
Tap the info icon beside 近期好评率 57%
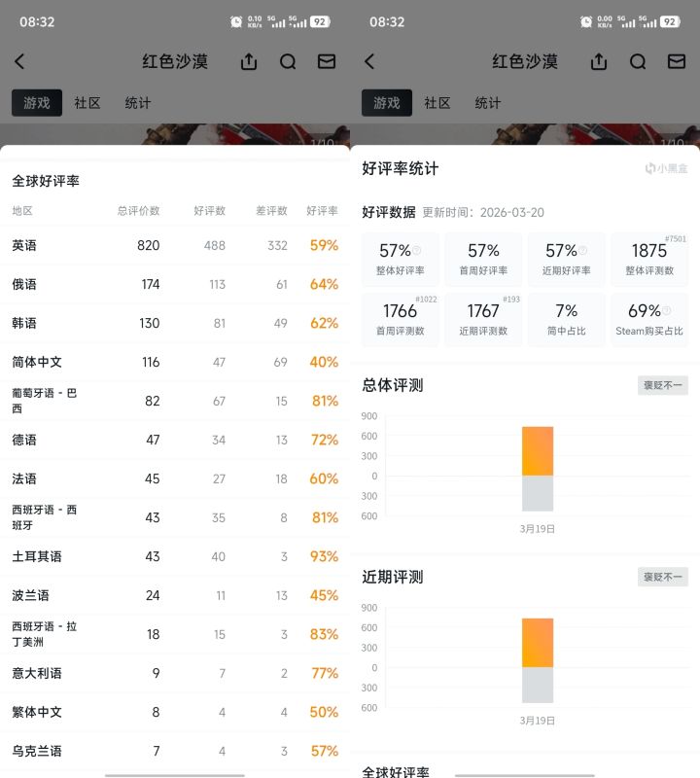tap(583, 251)
